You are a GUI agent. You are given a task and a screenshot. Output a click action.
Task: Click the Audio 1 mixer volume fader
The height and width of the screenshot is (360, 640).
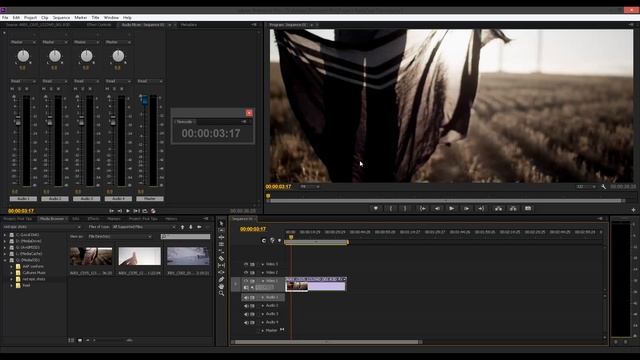coord(18,120)
